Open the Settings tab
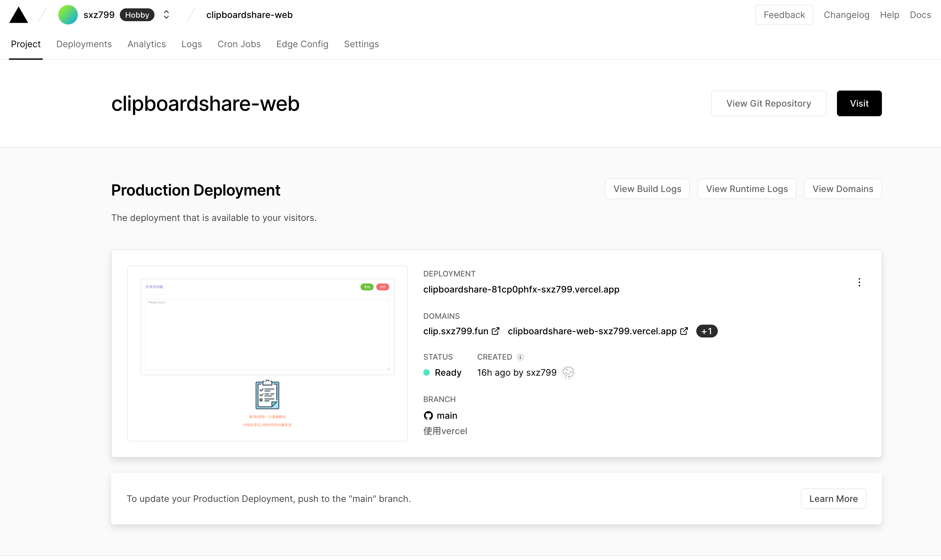Image resolution: width=941 pixels, height=560 pixels. 361,44
